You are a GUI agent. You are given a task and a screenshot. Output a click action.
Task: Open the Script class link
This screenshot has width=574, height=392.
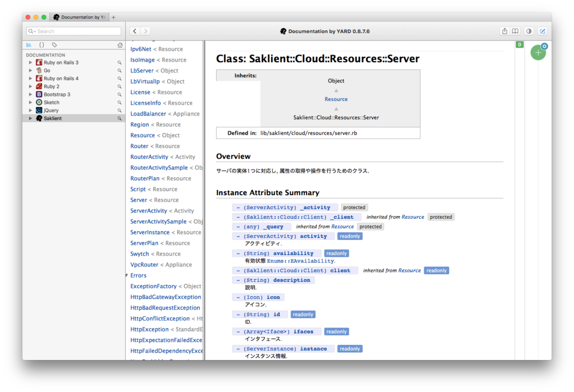(x=138, y=190)
